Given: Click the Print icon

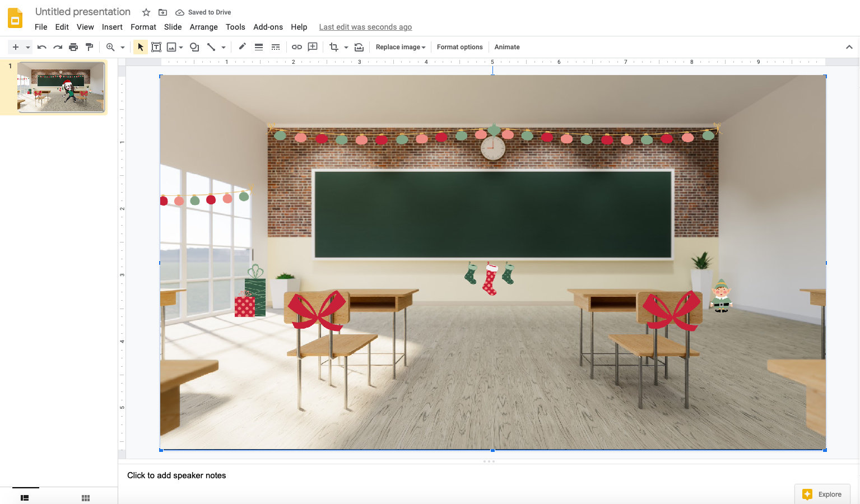Looking at the screenshot, I should pyautogui.click(x=73, y=47).
